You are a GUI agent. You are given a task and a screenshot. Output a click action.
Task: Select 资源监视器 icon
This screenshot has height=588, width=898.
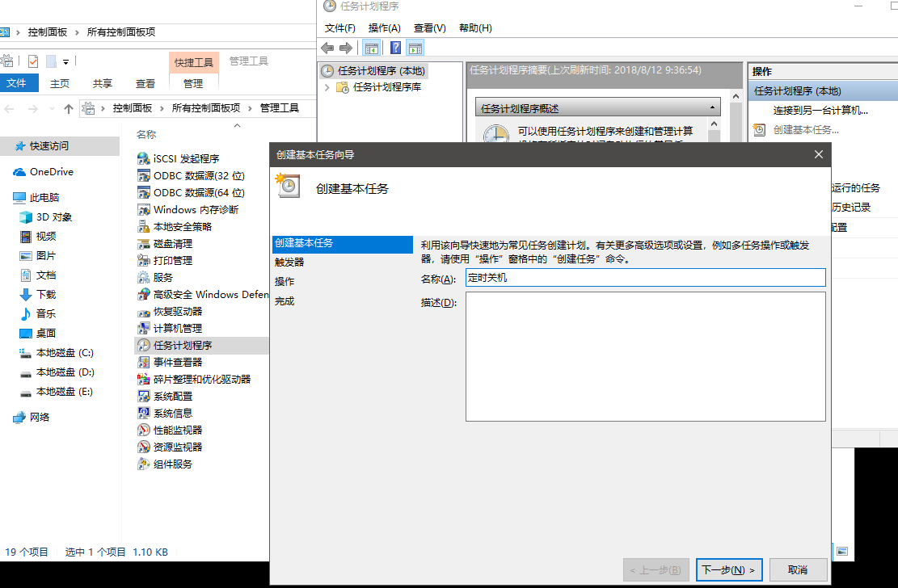tap(144, 447)
